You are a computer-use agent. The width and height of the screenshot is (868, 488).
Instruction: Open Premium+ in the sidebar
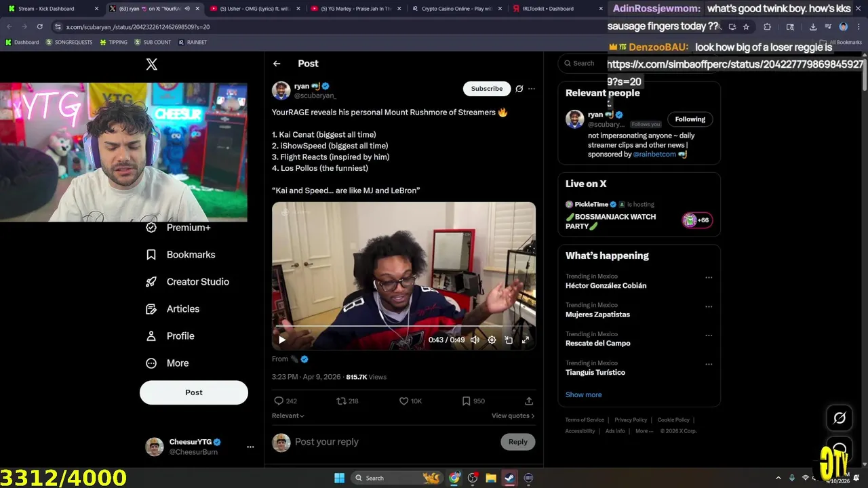tap(179, 228)
